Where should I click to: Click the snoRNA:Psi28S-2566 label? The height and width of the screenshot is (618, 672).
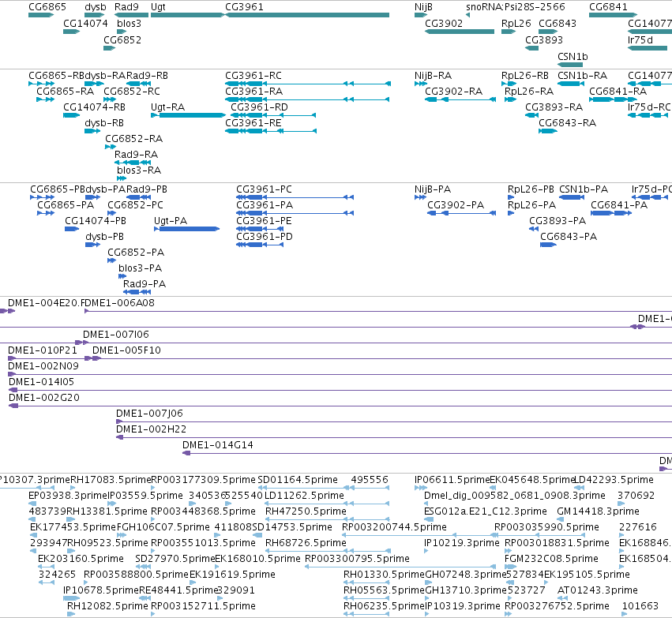pyautogui.click(x=516, y=7)
